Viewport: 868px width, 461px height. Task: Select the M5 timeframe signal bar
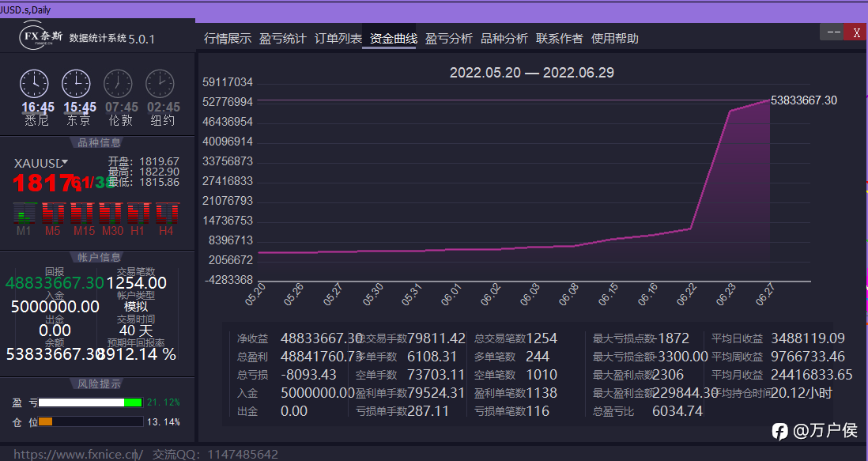(x=53, y=213)
